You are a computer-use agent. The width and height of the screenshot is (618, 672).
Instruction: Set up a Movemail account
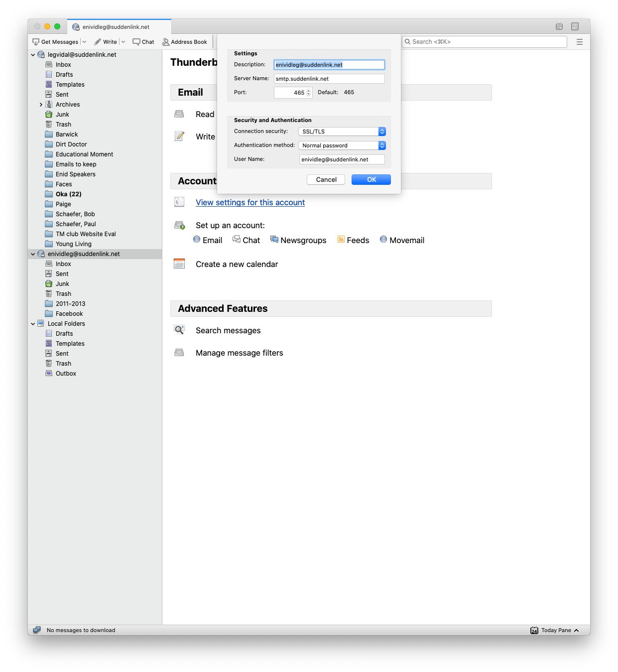click(402, 240)
